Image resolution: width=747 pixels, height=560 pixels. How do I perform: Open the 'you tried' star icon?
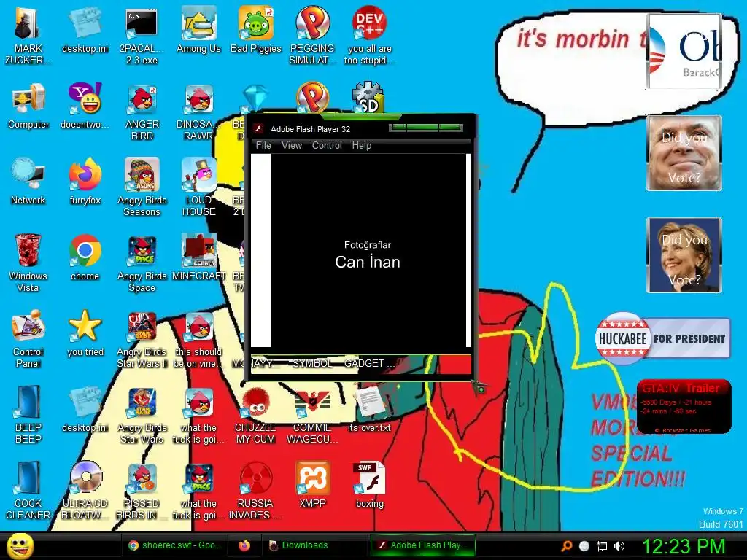[x=85, y=333]
